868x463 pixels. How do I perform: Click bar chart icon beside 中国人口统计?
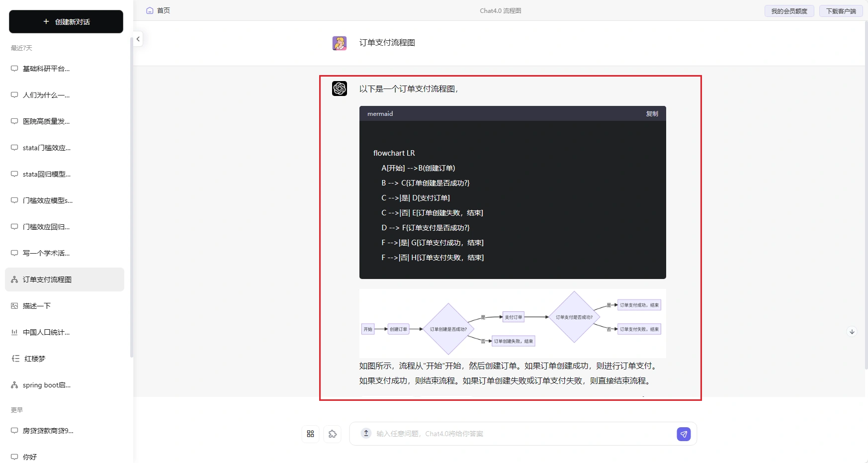(x=14, y=332)
